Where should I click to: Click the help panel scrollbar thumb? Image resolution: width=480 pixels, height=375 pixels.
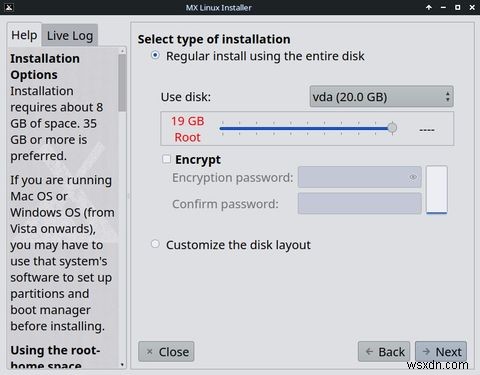coord(122,83)
